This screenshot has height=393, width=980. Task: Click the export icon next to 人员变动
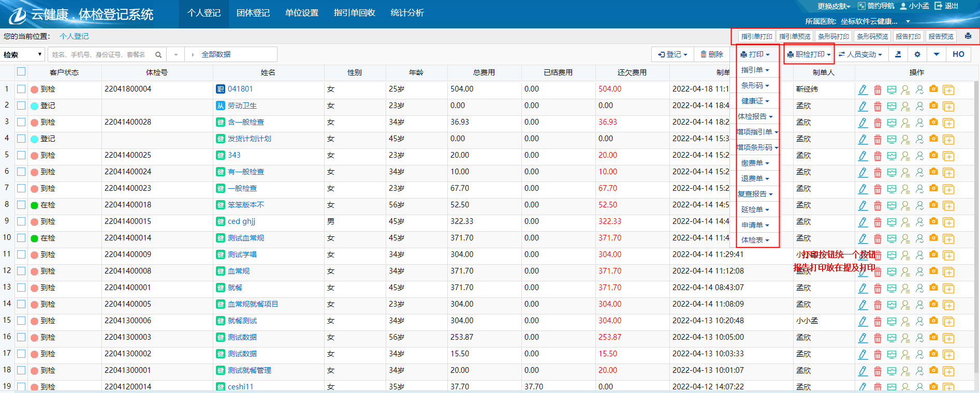click(x=898, y=54)
